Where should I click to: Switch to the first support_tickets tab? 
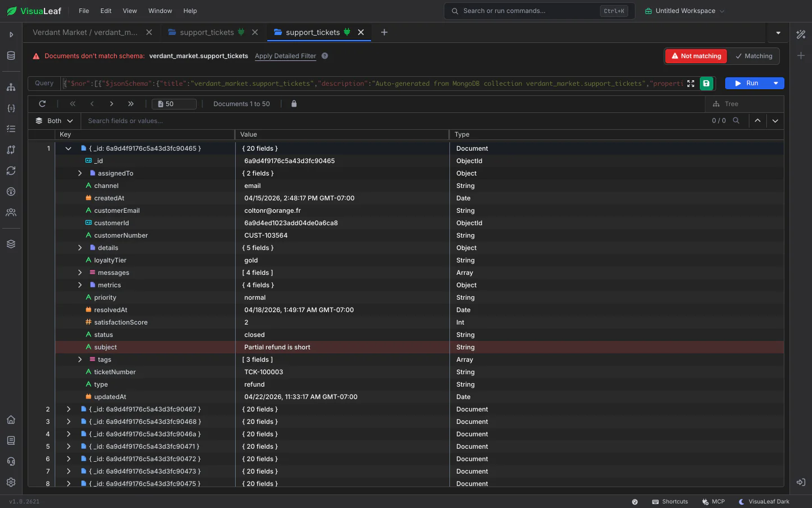tap(207, 32)
